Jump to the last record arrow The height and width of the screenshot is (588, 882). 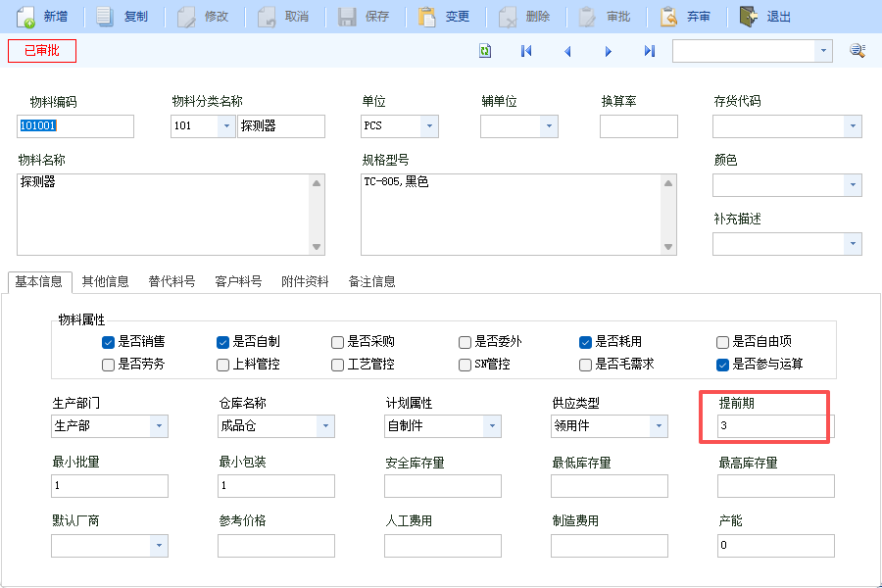pos(650,51)
